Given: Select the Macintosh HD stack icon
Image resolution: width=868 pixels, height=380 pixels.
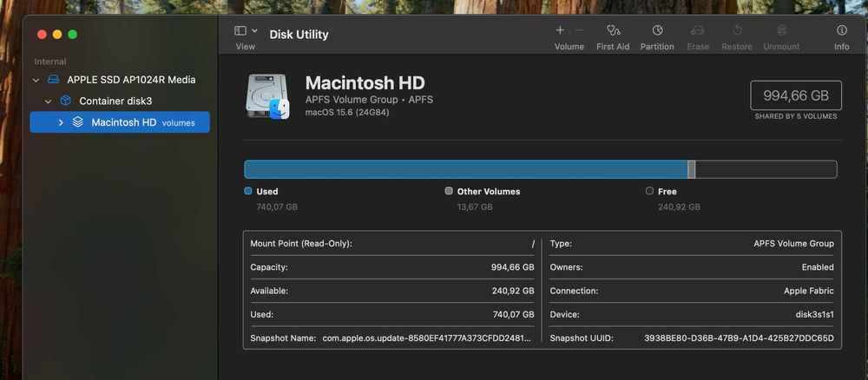Looking at the screenshot, I should [x=77, y=121].
